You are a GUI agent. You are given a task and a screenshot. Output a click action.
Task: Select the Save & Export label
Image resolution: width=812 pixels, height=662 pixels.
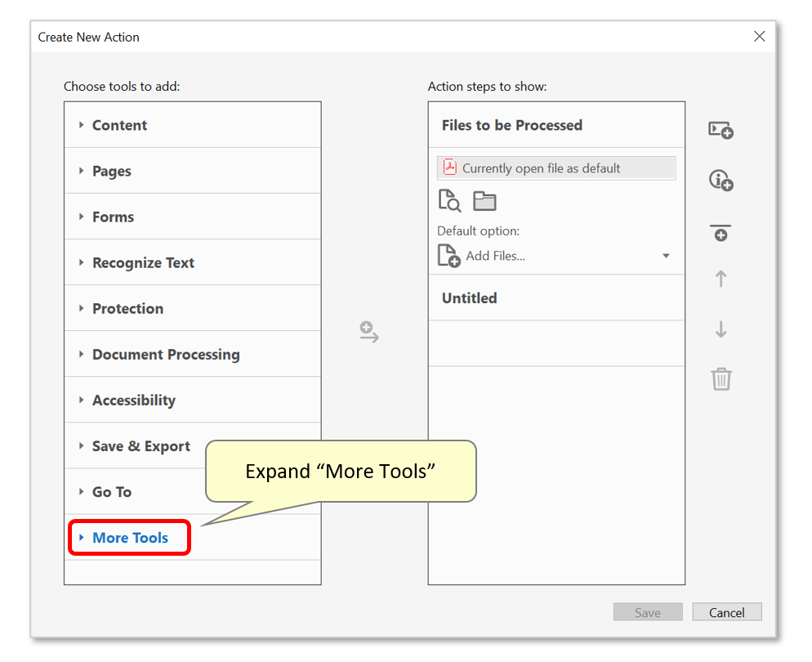[x=141, y=446]
